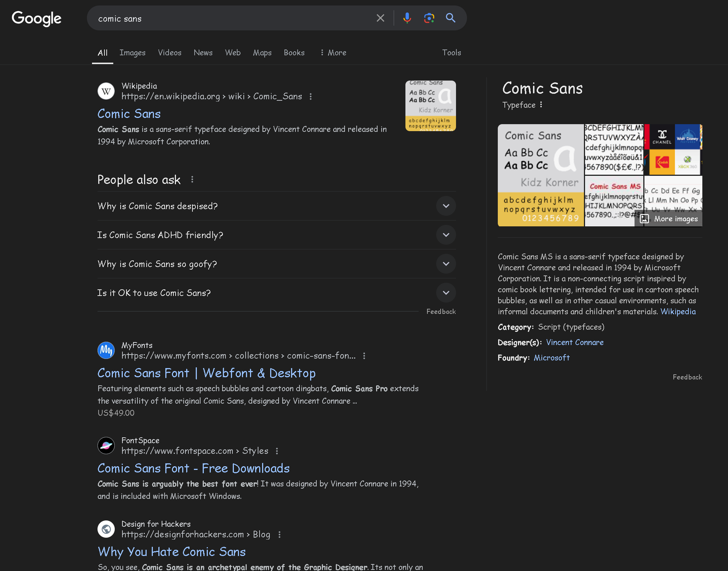728x571 pixels.
Task: Switch to the Maps tab
Action: pyautogui.click(x=262, y=53)
